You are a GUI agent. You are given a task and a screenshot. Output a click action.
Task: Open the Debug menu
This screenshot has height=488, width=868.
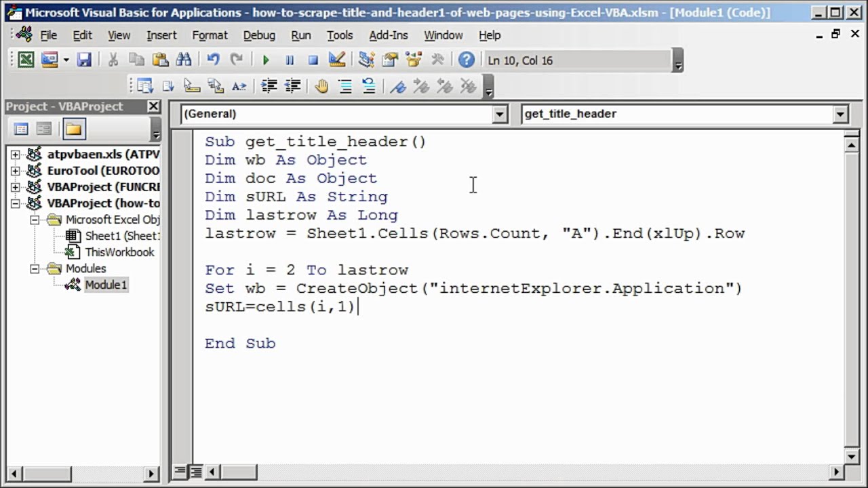pos(259,35)
